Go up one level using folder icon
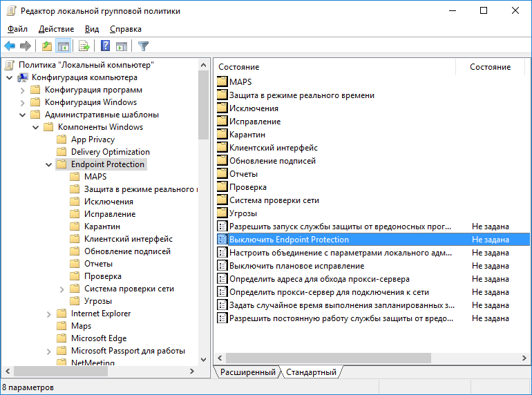Image resolution: width=532 pixels, height=395 pixels. (x=46, y=46)
